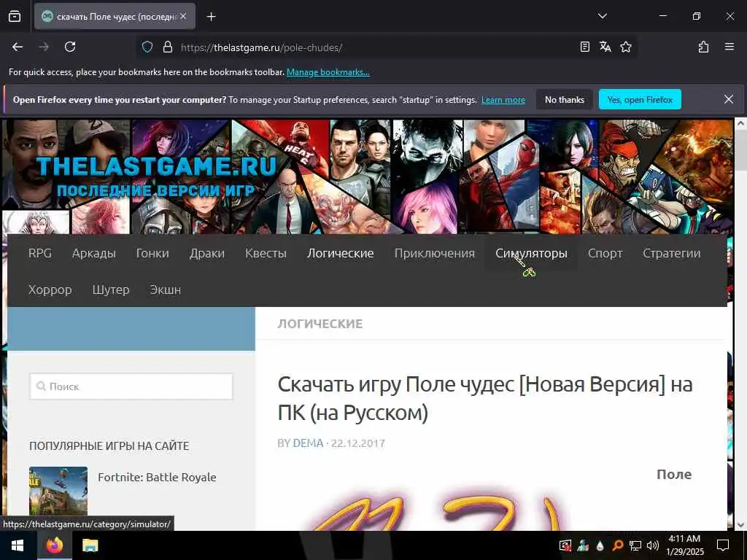Viewport: 747px width, 560px height.
Task: Click the tracking protection shield icon
Action: pos(147,47)
